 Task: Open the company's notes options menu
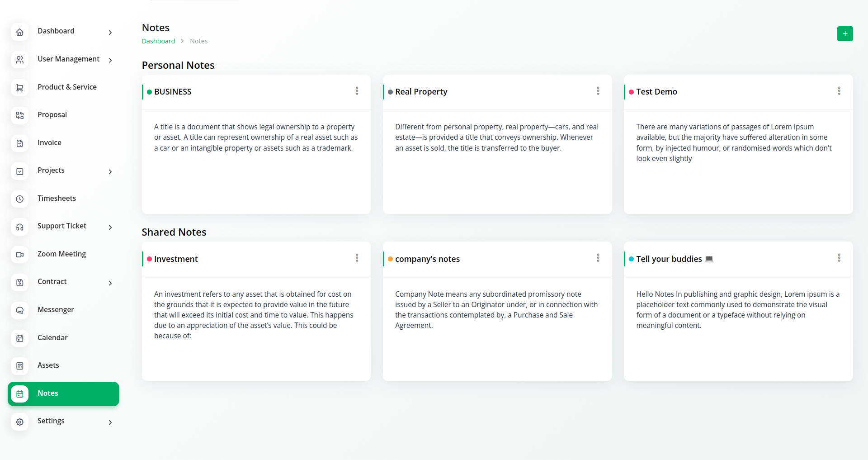(598, 258)
